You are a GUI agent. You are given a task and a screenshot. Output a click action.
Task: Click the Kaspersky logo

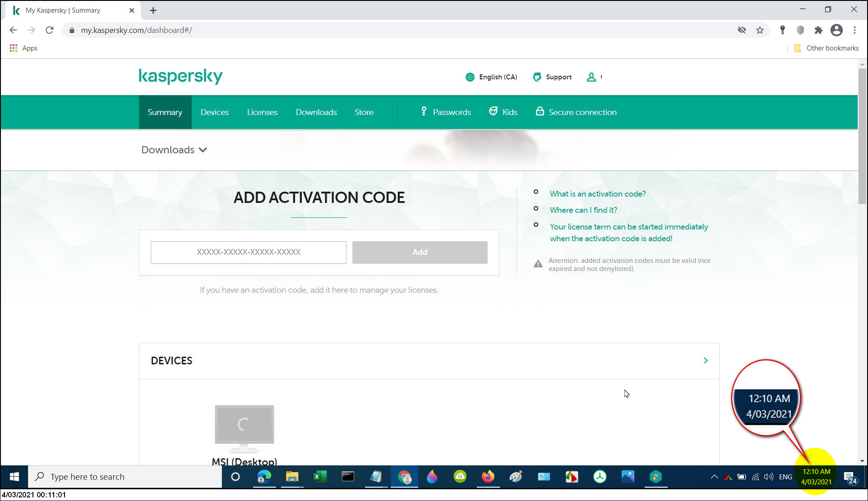(x=180, y=77)
